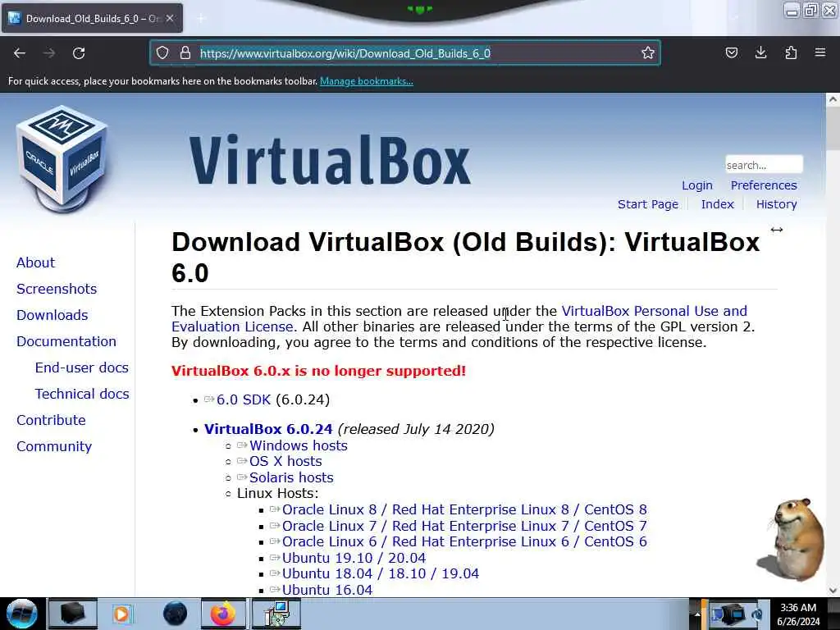Open the Firefox downloads panel icon
The width and height of the screenshot is (840, 630).
(x=760, y=52)
